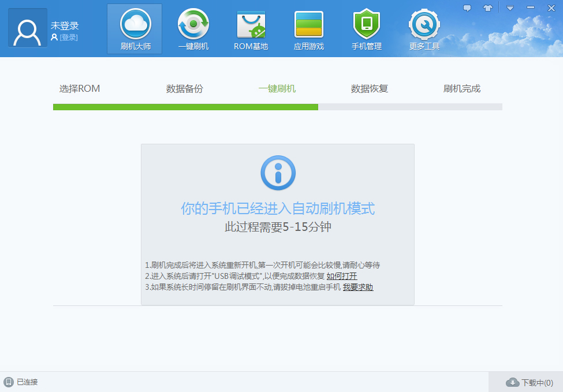
Task: Open the 如何打开 USB debugging guide
Action: coord(344,276)
